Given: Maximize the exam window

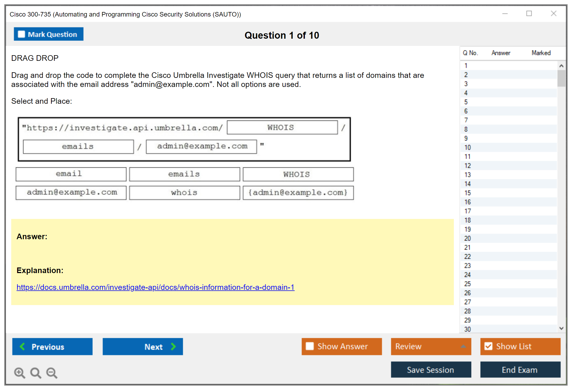Looking at the screenshot, I should coord(529,14).
